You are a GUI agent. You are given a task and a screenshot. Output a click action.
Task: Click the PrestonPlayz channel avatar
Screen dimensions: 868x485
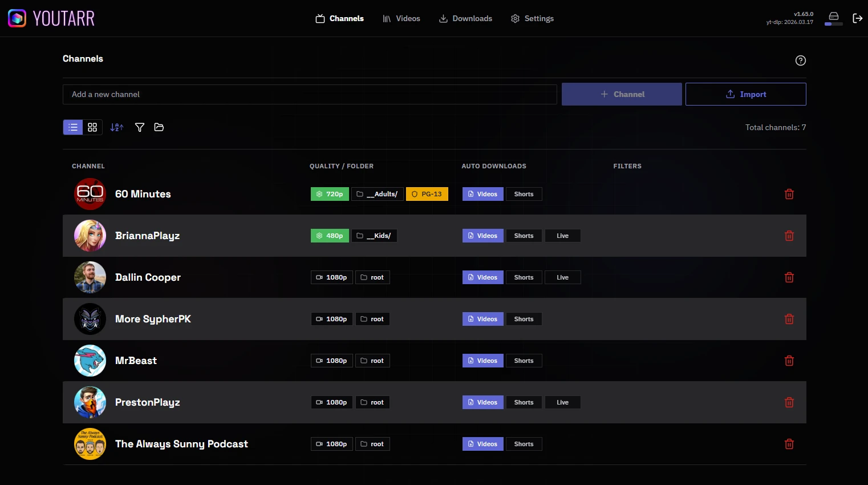click(90, 402)
